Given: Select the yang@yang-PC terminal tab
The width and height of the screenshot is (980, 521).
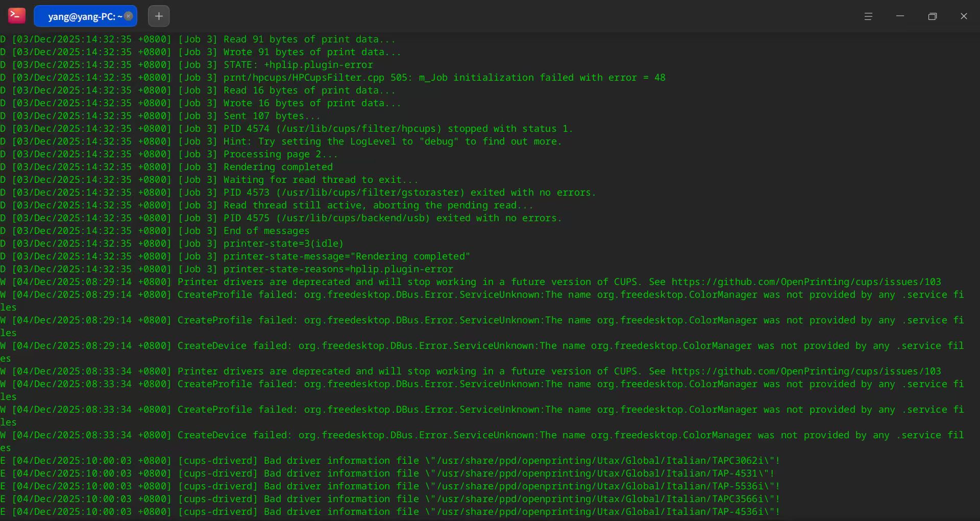Looking at the screenshot, I should tap(85, 16).
